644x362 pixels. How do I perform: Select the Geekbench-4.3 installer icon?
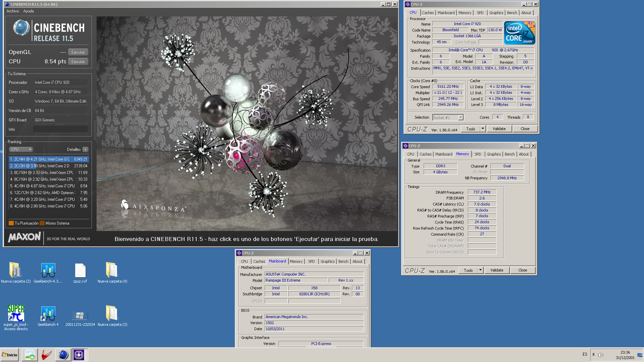tap(48, 273)
